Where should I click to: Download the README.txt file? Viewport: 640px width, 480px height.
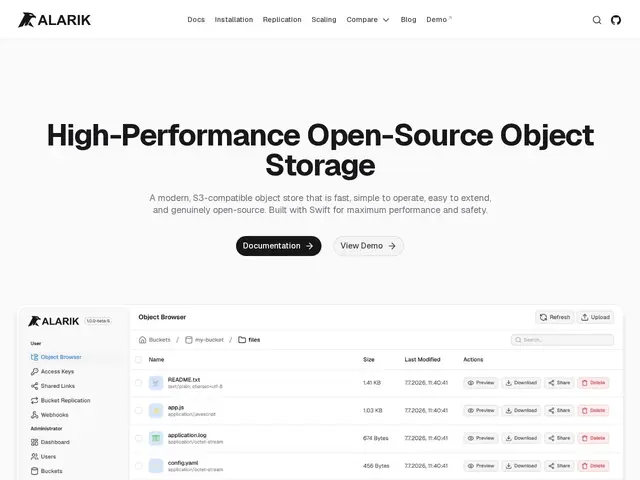click(x=521, y=383)
